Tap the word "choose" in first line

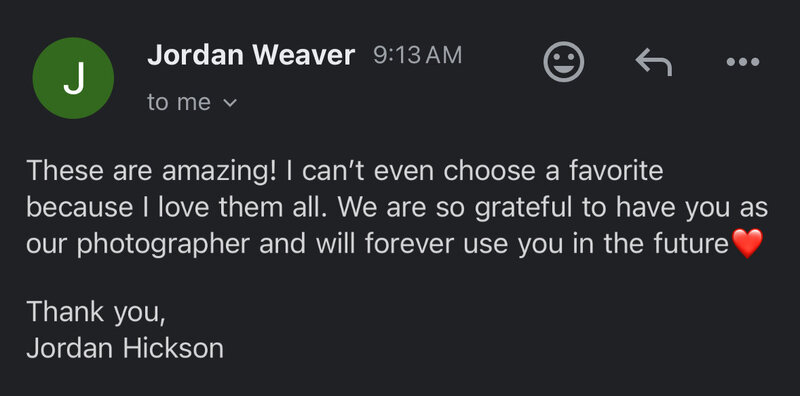[x=488, y=170]
